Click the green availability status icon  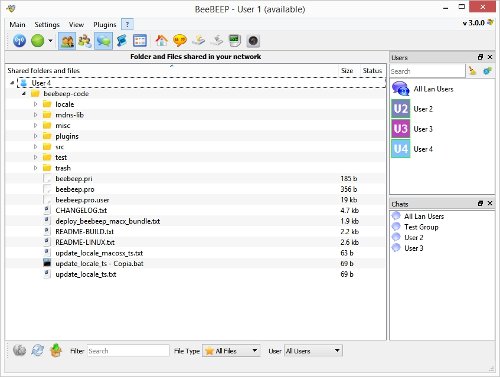(38, 41)
